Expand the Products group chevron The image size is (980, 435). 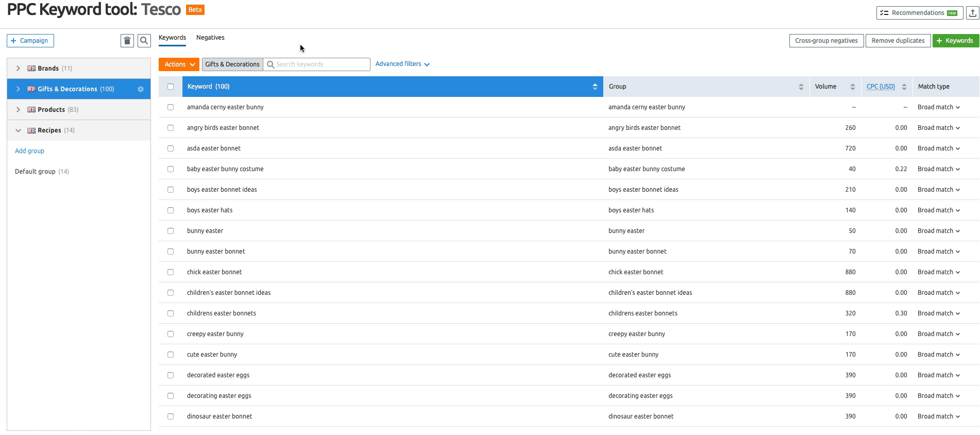click(x=18, y=110)
